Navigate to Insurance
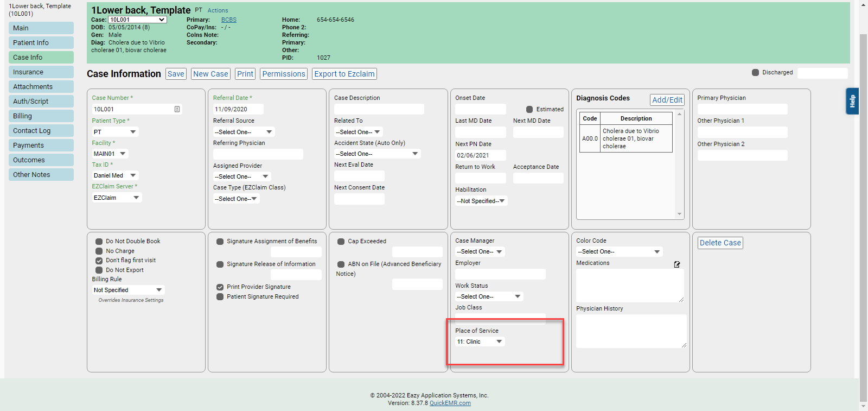 (x=41, y=72)
